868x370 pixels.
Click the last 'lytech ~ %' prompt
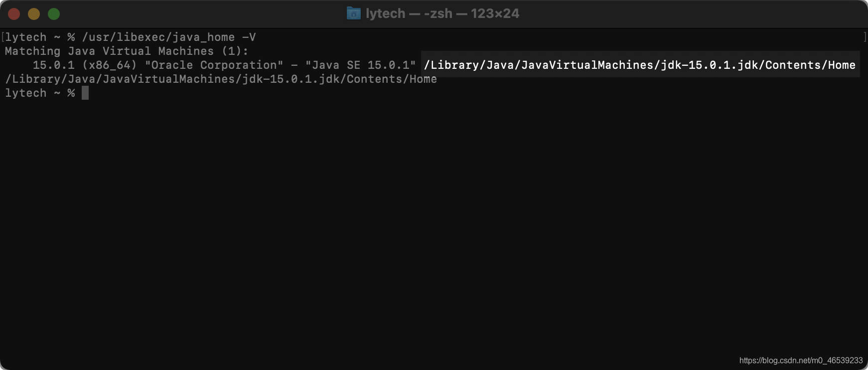40,93
